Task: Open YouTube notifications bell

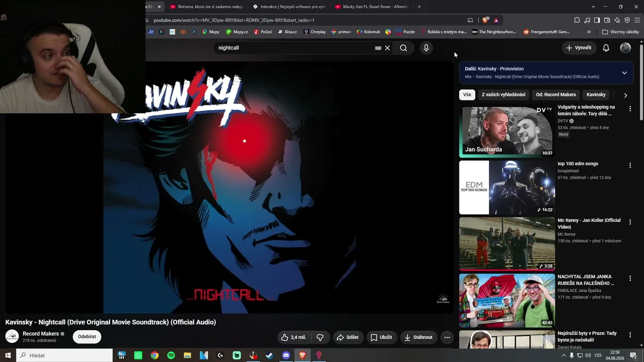Action: [606, 48]
